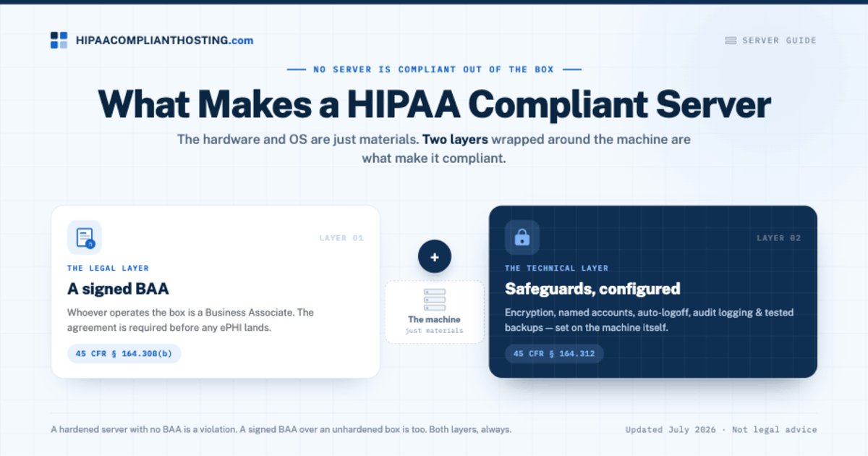Click the round plus icon between the cards
Image resolution: width=868 pixels, height=456 pixels.
(x=435, y=256)
